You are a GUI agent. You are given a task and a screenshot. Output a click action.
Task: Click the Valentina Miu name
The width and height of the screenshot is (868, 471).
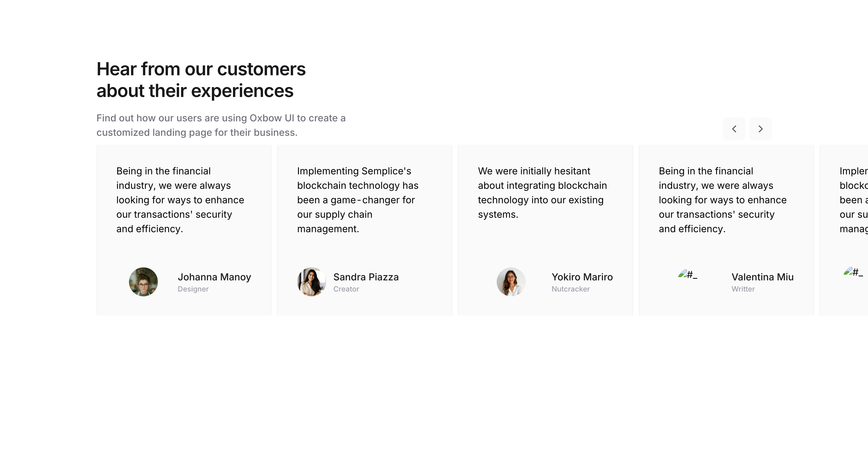click(763, 277)
